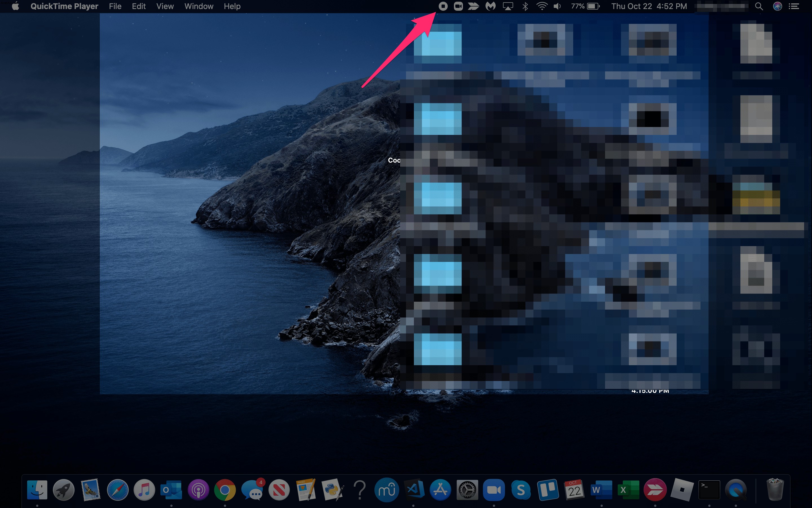Screen dimensions: 812x508
Task: Open Skype in Dock
Action: [521, 490]
